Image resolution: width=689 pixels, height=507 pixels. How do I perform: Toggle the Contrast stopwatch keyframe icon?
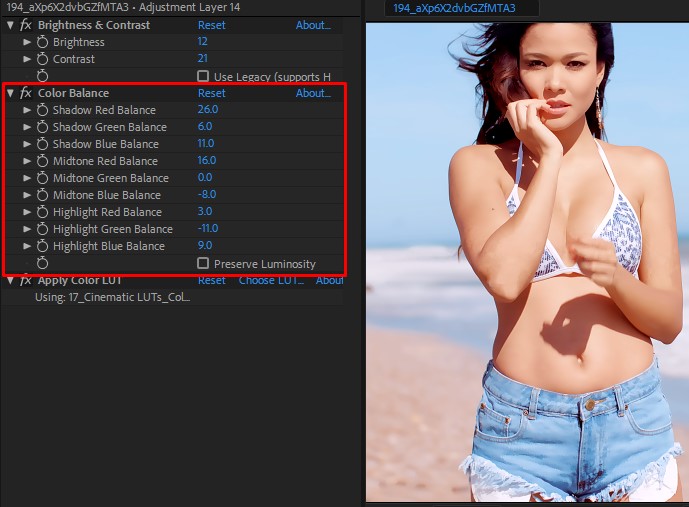[42, 59]
